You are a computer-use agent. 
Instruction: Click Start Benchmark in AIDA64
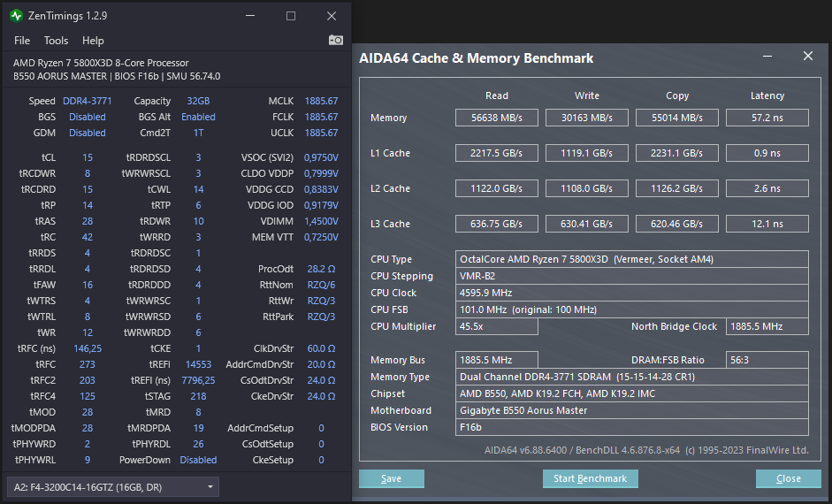click(590, 478)
